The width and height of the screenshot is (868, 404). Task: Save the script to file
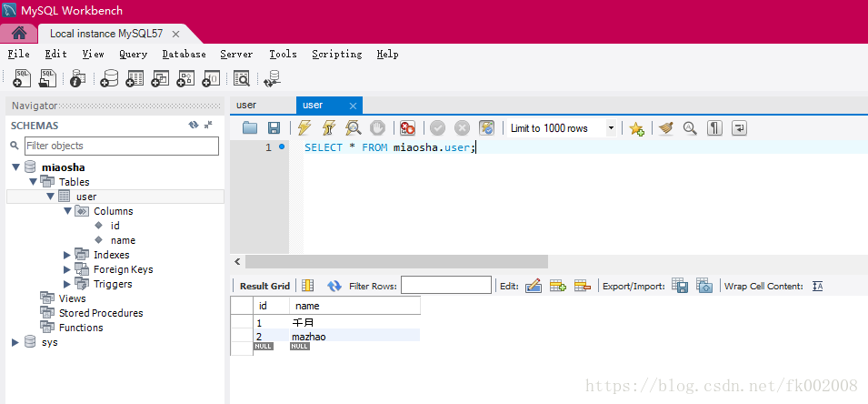coord(274,128)
